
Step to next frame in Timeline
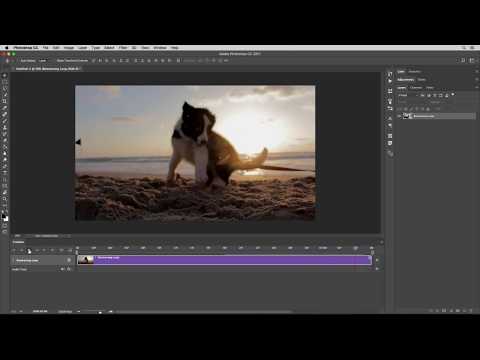coord(37,250)
